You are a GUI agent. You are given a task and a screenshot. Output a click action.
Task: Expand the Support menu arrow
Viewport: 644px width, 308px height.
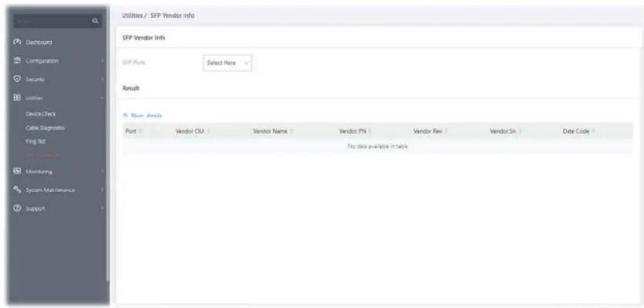click(103, 208)
